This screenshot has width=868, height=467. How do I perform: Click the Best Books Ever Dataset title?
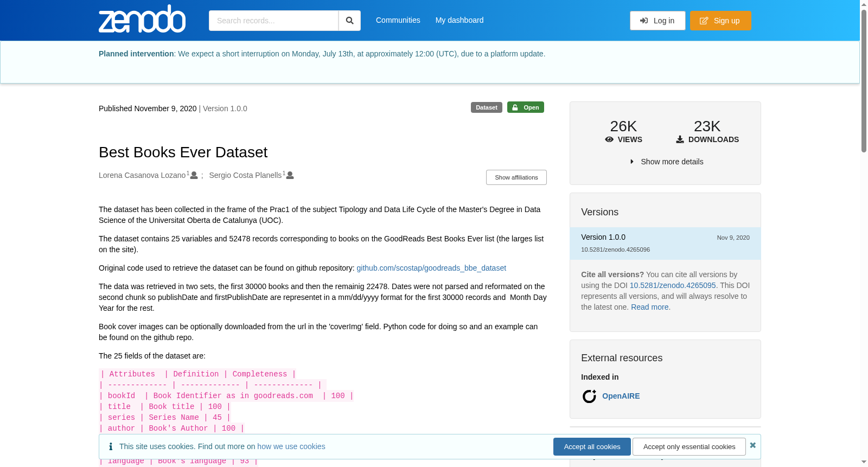click(x=183, y=152)
